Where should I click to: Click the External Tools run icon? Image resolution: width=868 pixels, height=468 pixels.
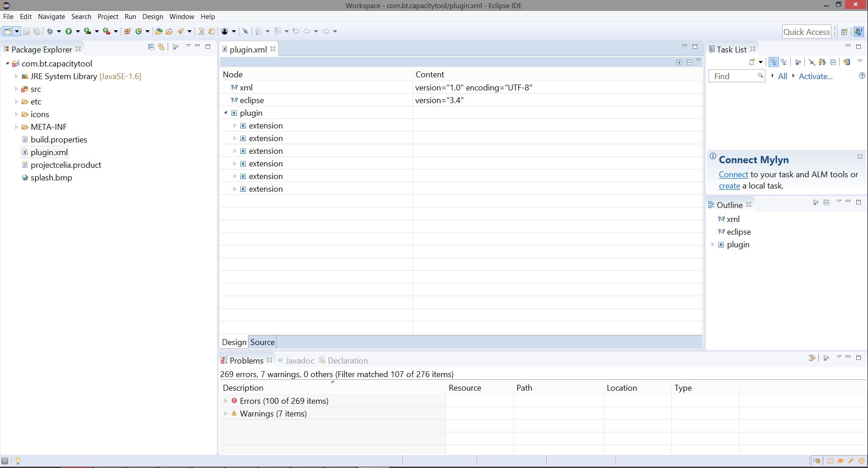click(106, 31)
